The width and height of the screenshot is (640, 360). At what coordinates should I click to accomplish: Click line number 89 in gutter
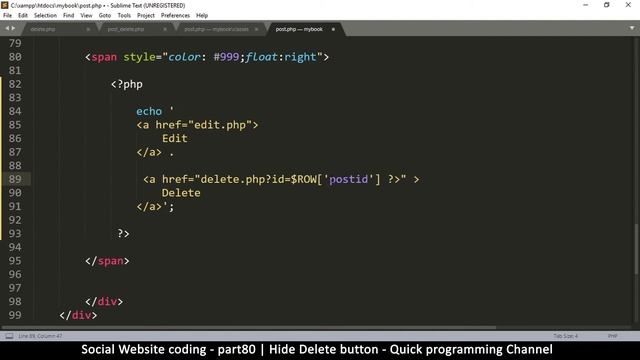tap(15, 179)
